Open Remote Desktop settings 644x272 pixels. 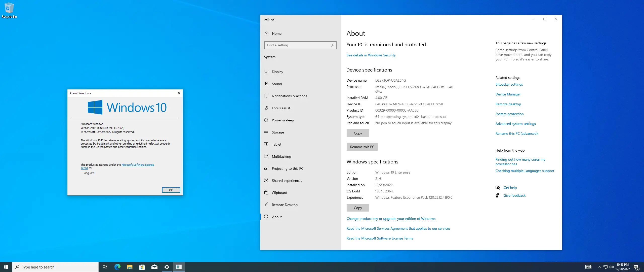pos(285,205)
